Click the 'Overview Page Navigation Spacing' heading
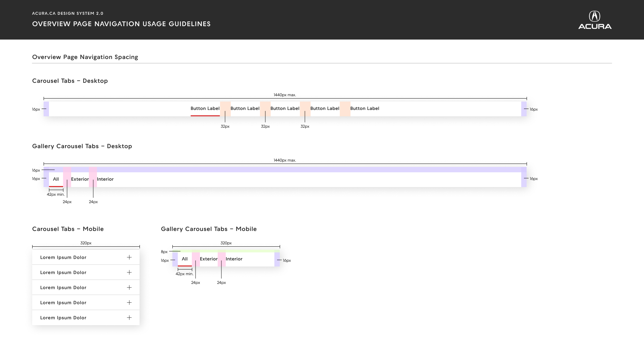The image size is (644, 362). [85, 57]
